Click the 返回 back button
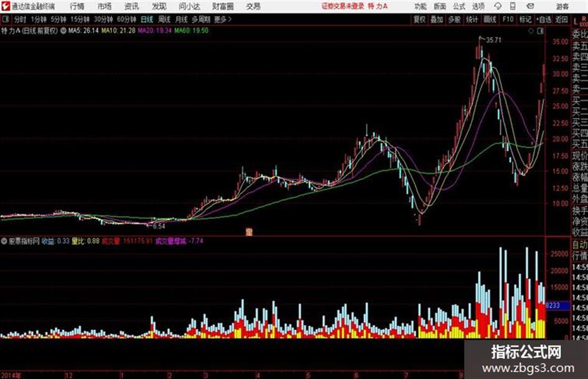 pyautogui.click(x=561, y=19)
